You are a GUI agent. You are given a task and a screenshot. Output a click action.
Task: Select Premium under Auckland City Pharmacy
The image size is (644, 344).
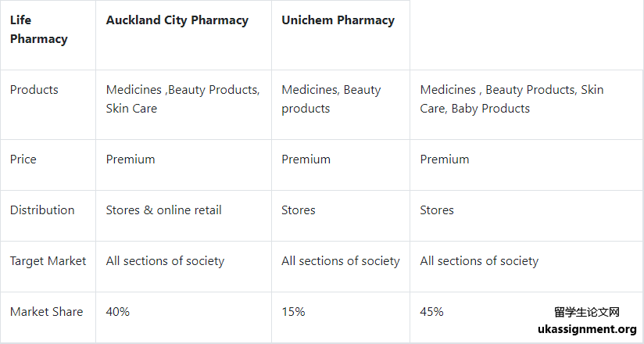pyautogui.click(x=131, y=159)
